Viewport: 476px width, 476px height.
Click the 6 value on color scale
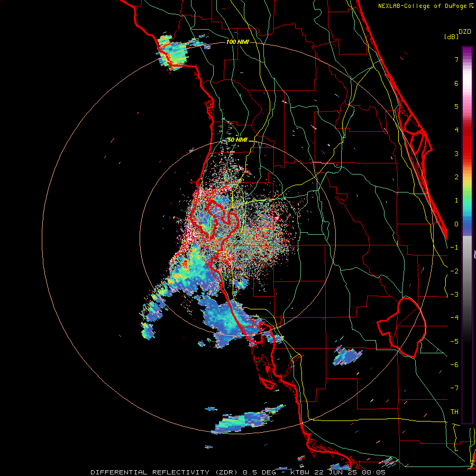456,83
